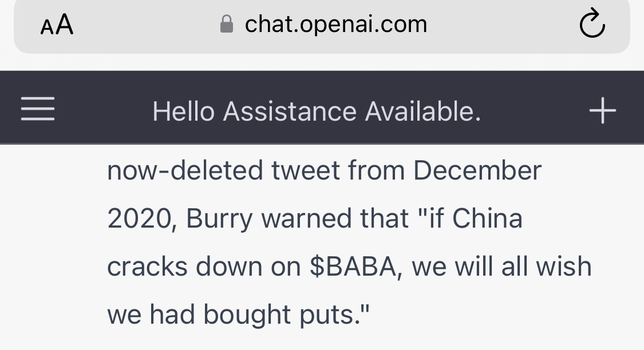
Task: Click the word "China" in the quote
Action: (x=487, y=219)
